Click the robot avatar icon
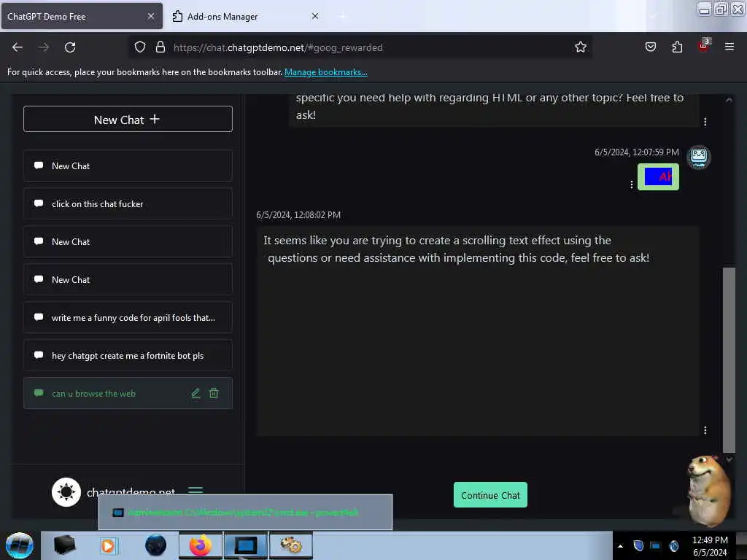Screen dimensions: 747x560 coord(698,157)
